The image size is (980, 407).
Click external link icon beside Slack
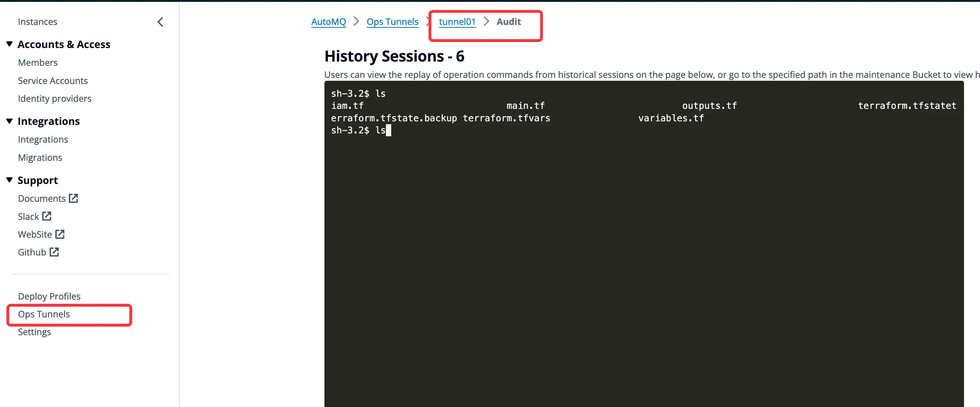click(47, 216)
